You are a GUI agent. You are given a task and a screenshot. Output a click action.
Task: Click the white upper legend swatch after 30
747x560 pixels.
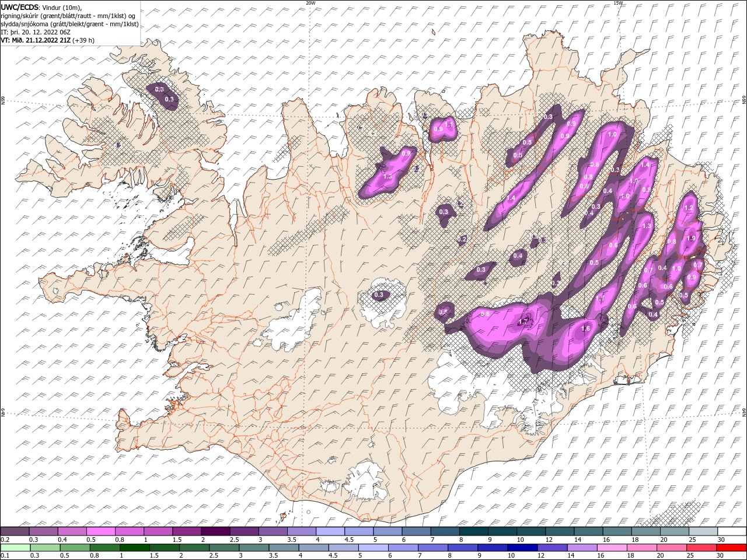tap(732, 531)
